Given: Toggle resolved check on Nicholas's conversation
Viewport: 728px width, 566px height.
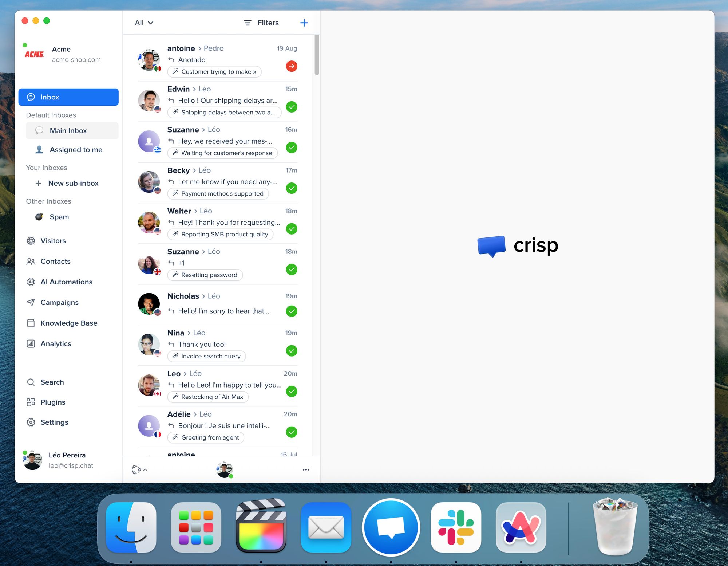Looking at the screenshot, I should [x=292, y=311].
